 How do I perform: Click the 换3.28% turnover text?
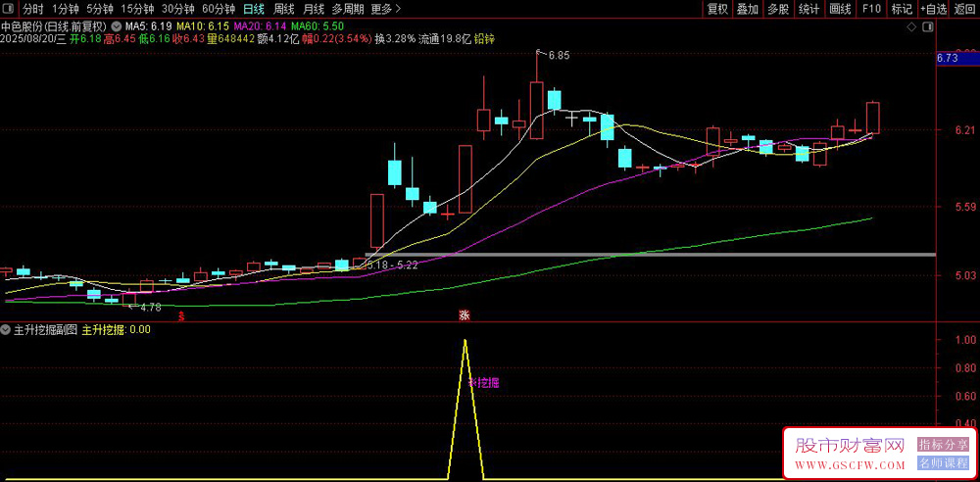395,39
